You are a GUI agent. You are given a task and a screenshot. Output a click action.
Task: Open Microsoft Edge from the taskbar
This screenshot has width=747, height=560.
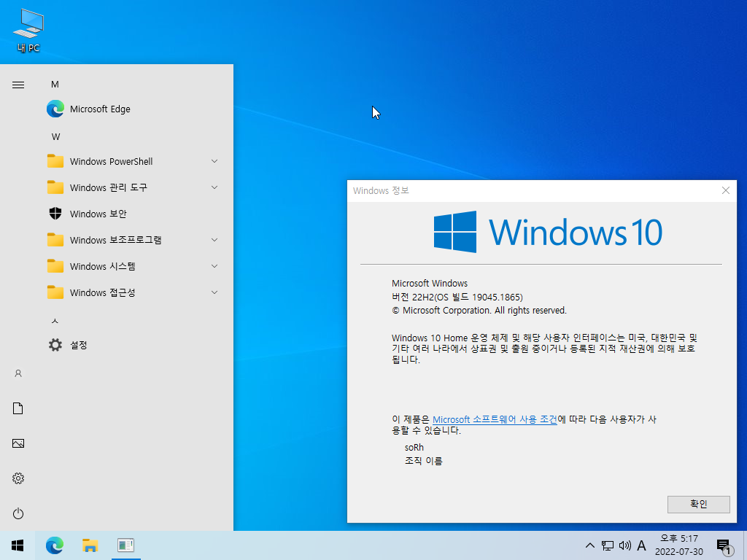(x=55, y=545)
